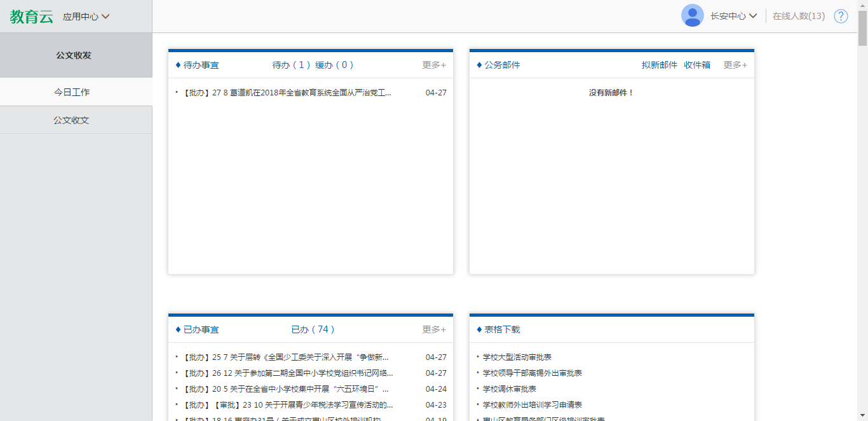Viewport: 868px width, 421px height.
Task: Click 拟新邮件 to compose mail
Action: [x=660, y=65]
